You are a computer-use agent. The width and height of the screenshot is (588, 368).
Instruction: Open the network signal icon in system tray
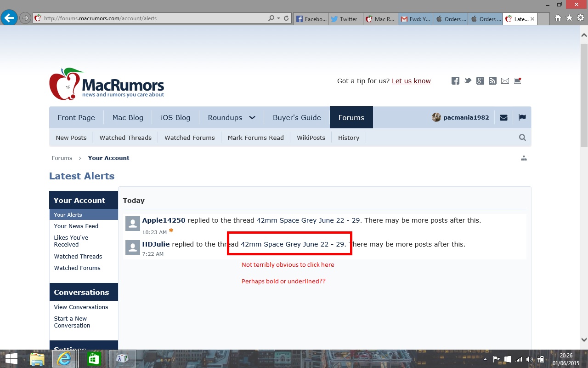click(519, 359)
